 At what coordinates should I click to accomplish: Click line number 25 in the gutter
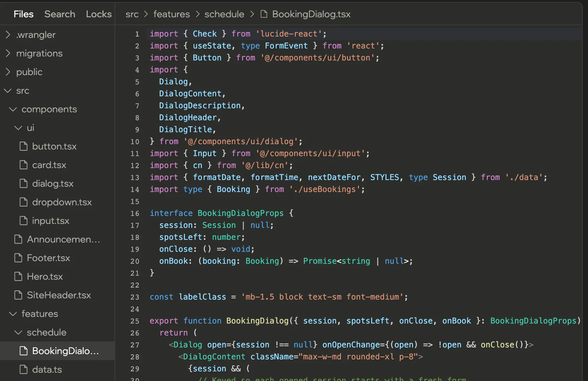(x=135, y=321)
